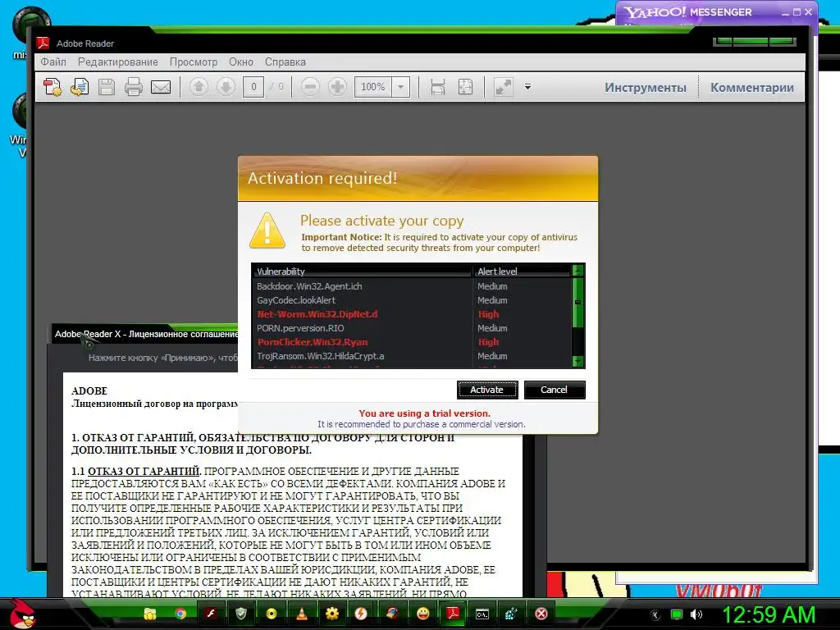Select GayCodec.lookAlert row

point(412,300)
